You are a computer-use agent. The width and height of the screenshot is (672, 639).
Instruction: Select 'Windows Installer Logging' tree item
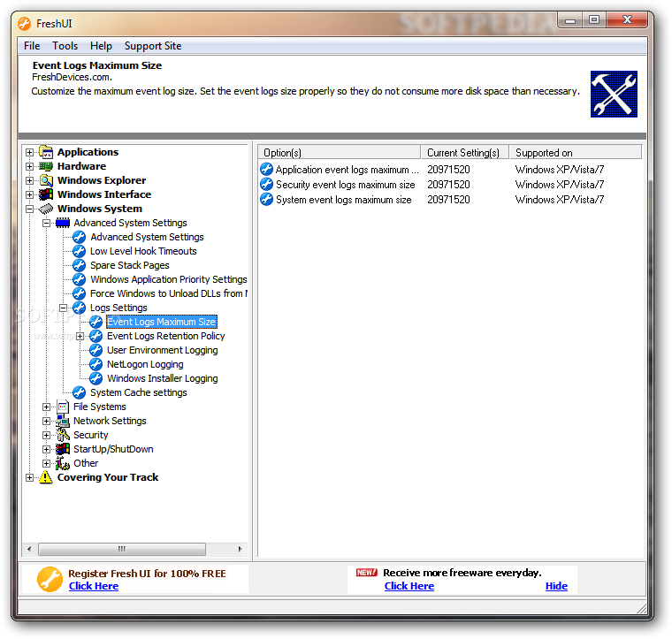pyautogui.click(x=163, y=378)
